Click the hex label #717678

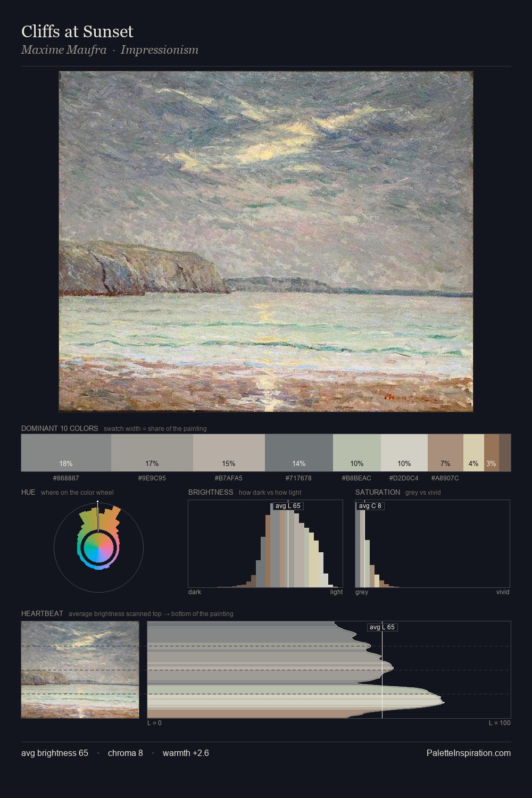(x=299, y=478)
